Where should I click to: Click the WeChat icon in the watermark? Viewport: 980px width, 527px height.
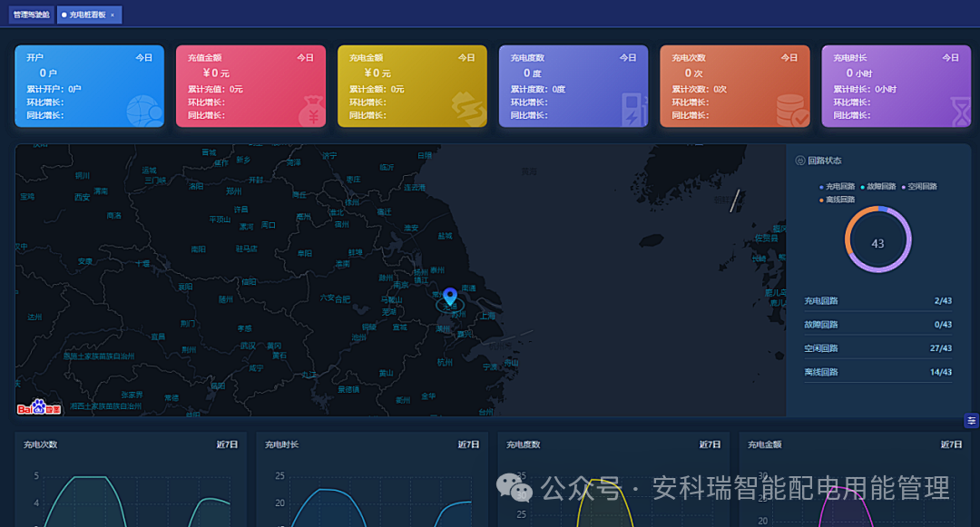click(x=515, y=489)
